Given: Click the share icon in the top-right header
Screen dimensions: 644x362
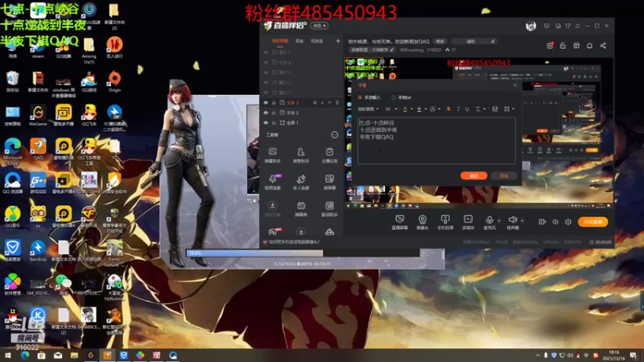Looking at the screenshot, I should [x=603, y=46].
